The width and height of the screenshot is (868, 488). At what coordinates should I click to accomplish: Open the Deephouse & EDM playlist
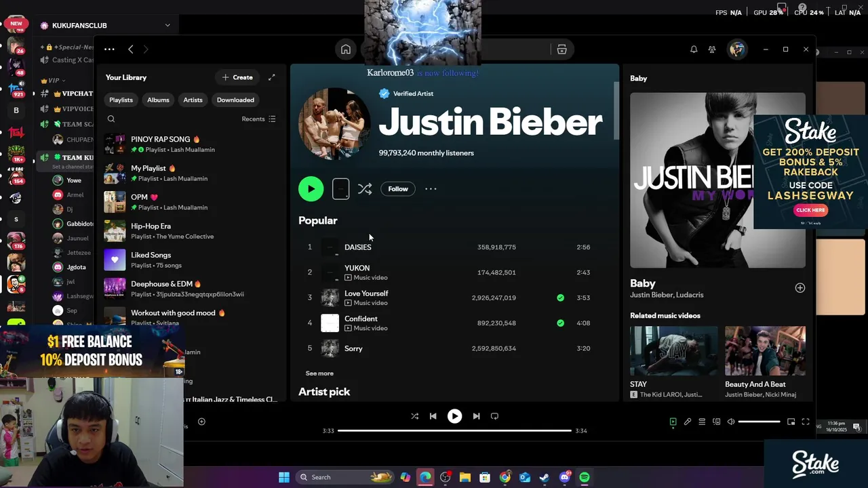pos(190,289)
